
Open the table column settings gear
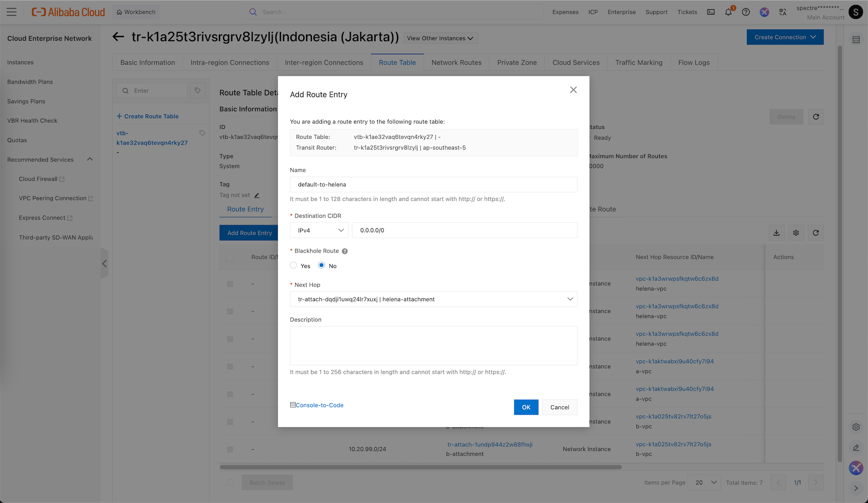click(x=796, y=233)
